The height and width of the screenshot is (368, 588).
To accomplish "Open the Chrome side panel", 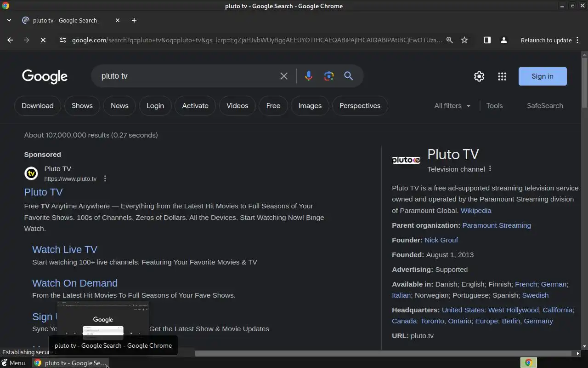I will coord(487,40).
